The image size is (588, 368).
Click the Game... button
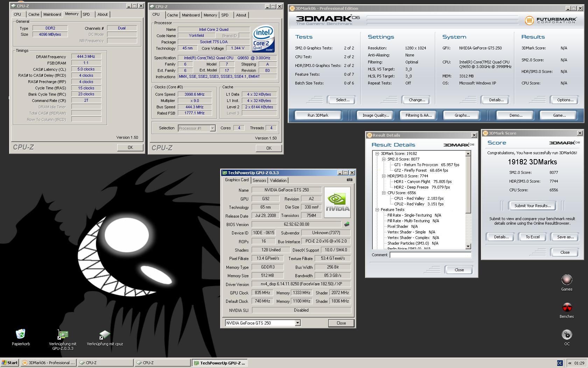[x=559, y=115]
